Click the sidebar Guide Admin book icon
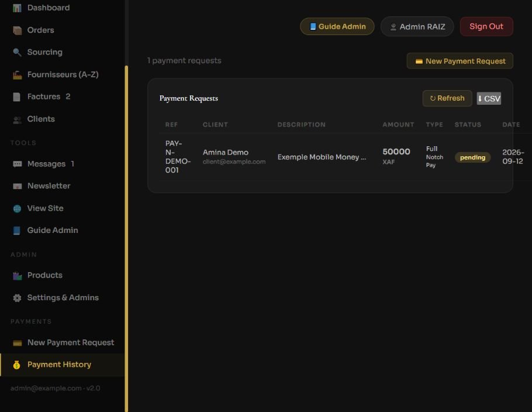This screenshot has height=412, width=532. click(17, 231)
